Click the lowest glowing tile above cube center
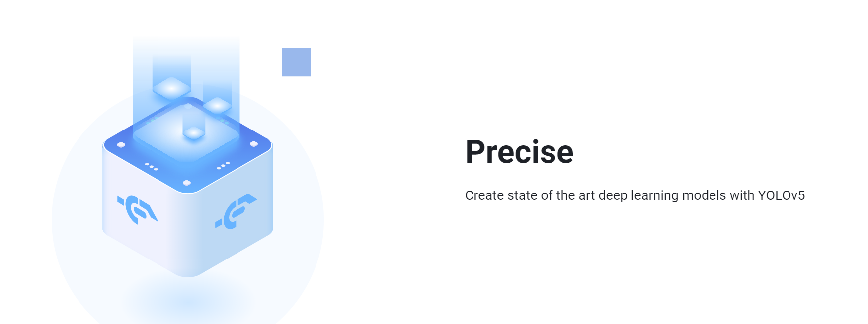868x324 pixels. [194, 132]
